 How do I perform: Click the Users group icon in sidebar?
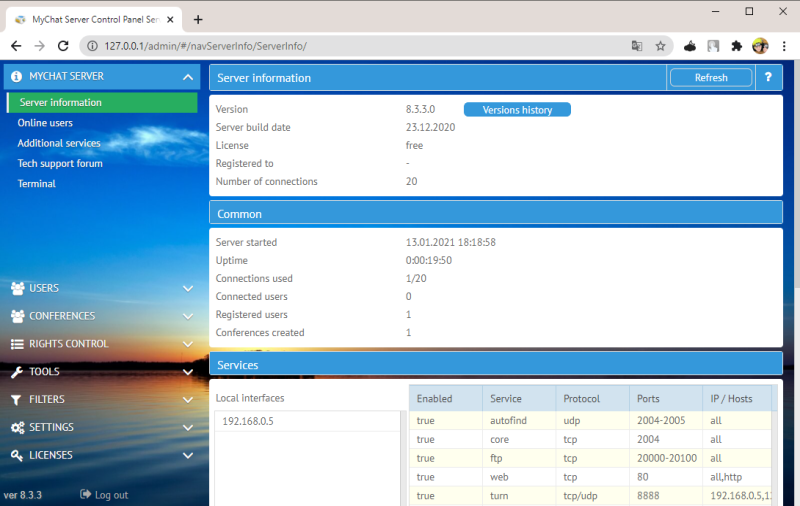(17, 288)
